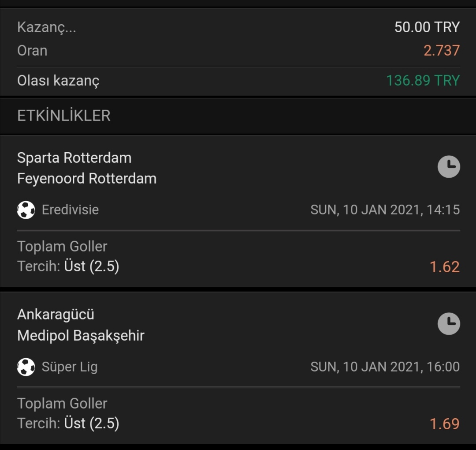
Task: Select the Medipol Başakşehir team name
Action: pos(81,336)
